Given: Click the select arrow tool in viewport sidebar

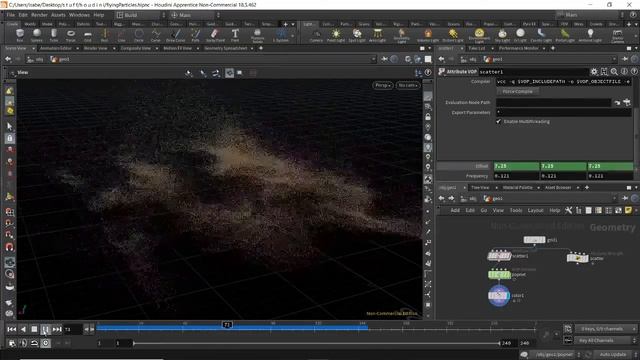Looking at the screenshot, I should point(9,127).
